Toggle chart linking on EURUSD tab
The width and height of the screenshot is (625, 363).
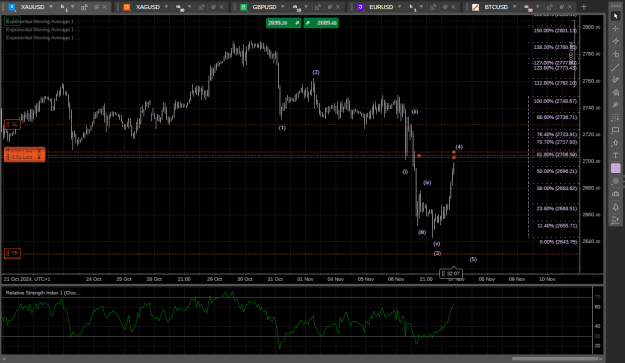[x=433, y=7]
